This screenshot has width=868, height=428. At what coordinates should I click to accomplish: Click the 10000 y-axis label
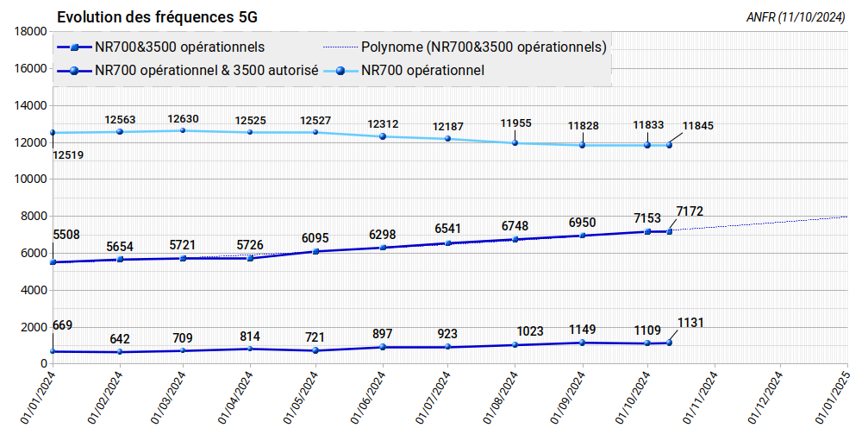click(30, 179)
